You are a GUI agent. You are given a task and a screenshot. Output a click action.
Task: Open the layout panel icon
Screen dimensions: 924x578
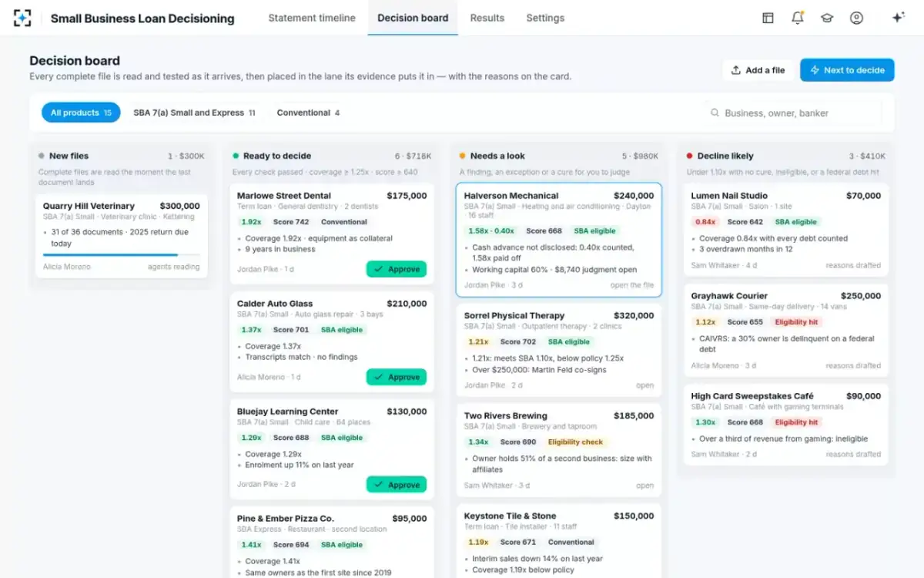pyautogui.click(x=768, y=18)
